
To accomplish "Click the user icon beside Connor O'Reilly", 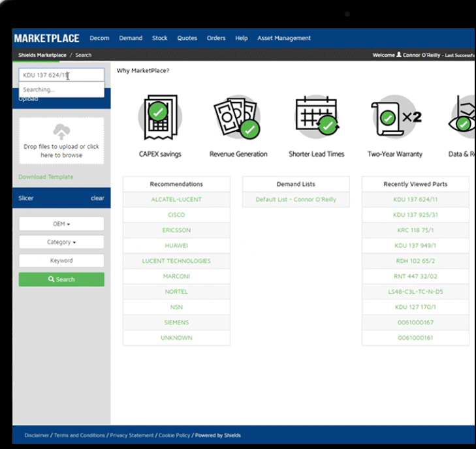I will coord(399,55).
